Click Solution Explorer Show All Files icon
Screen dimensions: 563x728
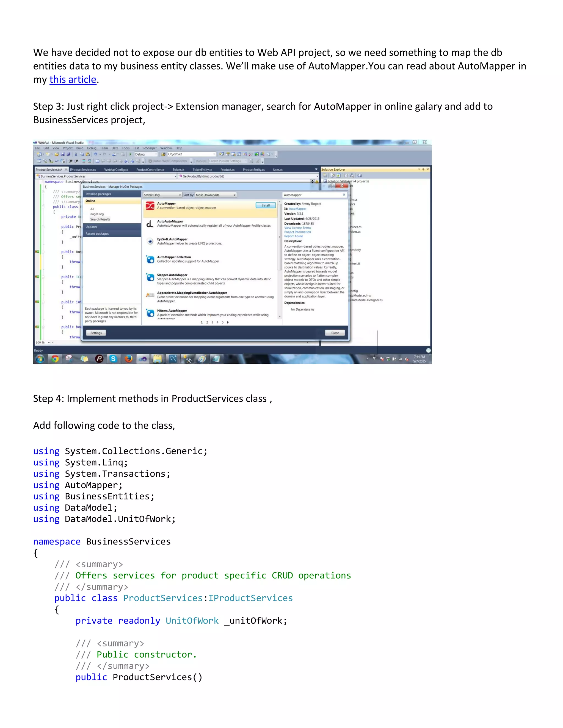[333, 175]
